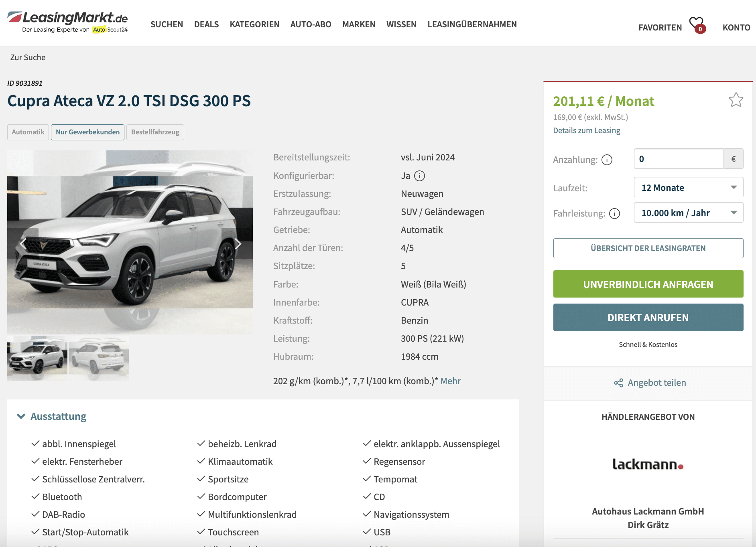Click the DIREKT ANRUFEN button

pos(648,317)
